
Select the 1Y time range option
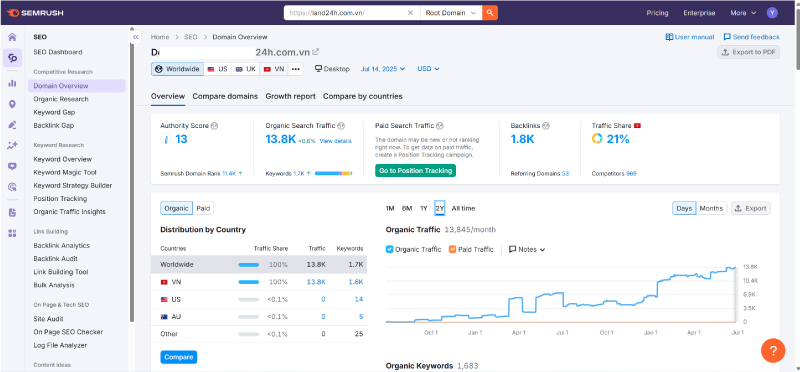point(423,208)
